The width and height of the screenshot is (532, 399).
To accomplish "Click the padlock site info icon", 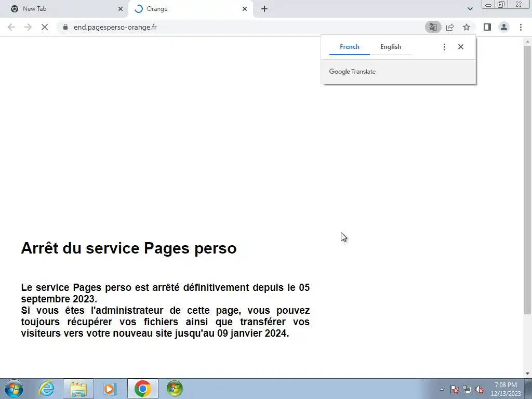I will 65,27.
